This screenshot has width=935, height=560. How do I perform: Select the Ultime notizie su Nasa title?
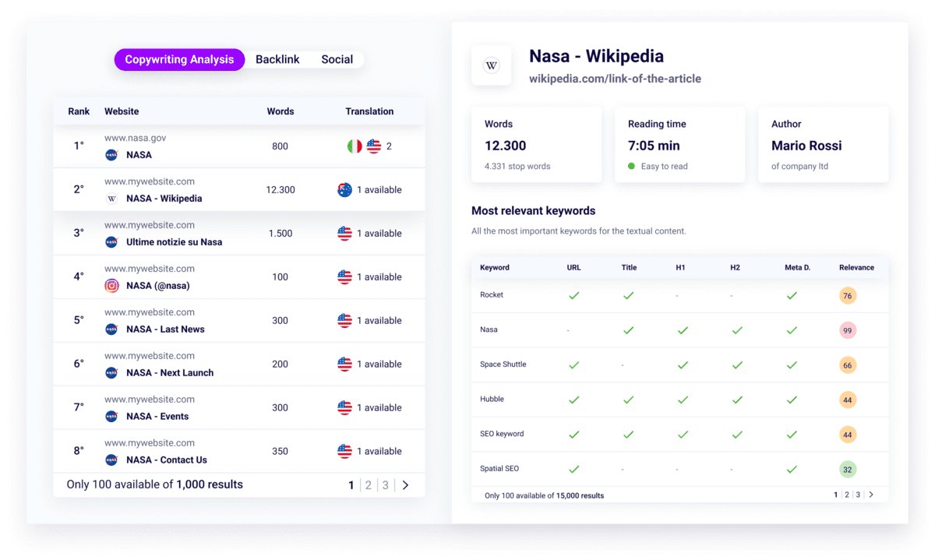click(175, 242)
